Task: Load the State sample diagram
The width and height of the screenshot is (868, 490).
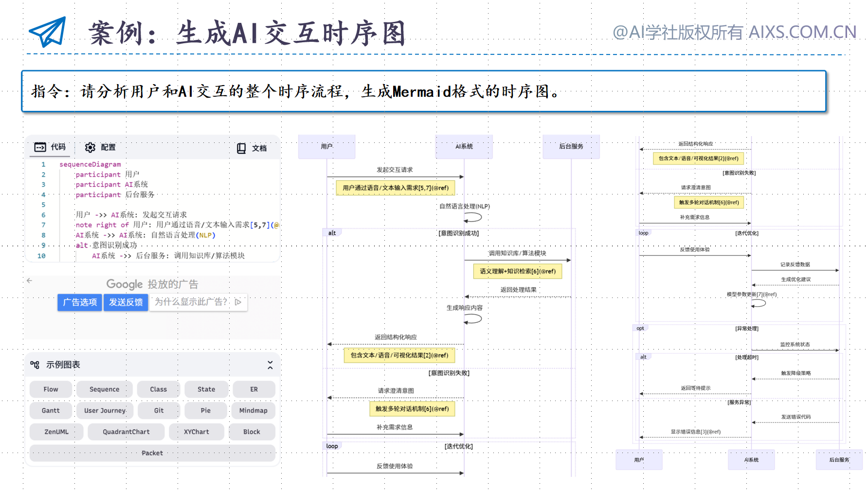Action: pos(206,389)
